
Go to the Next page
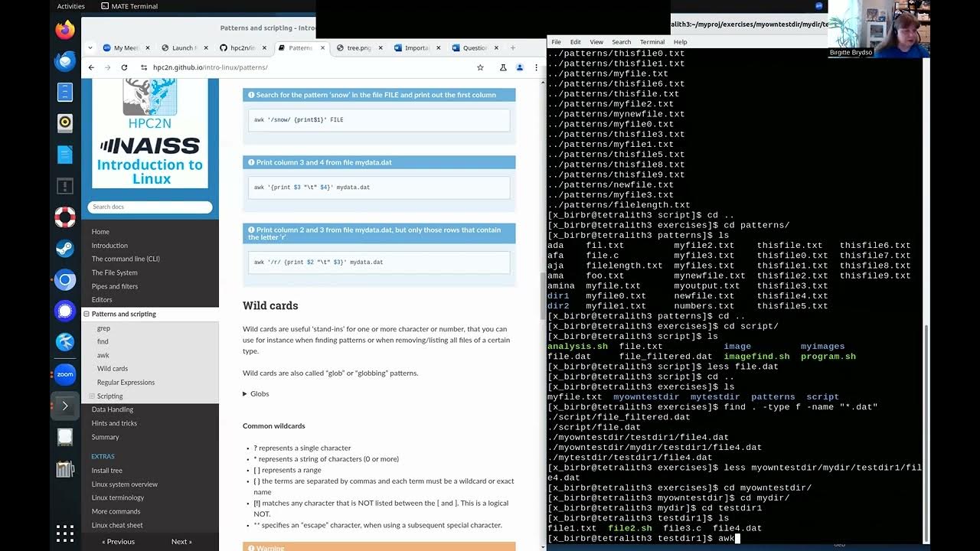(181, 541)
